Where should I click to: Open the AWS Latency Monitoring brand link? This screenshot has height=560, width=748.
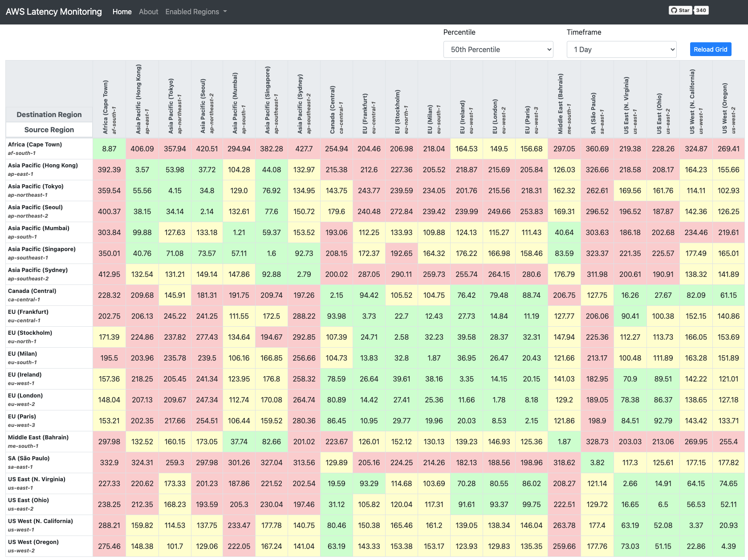click(x=54, y=12)
